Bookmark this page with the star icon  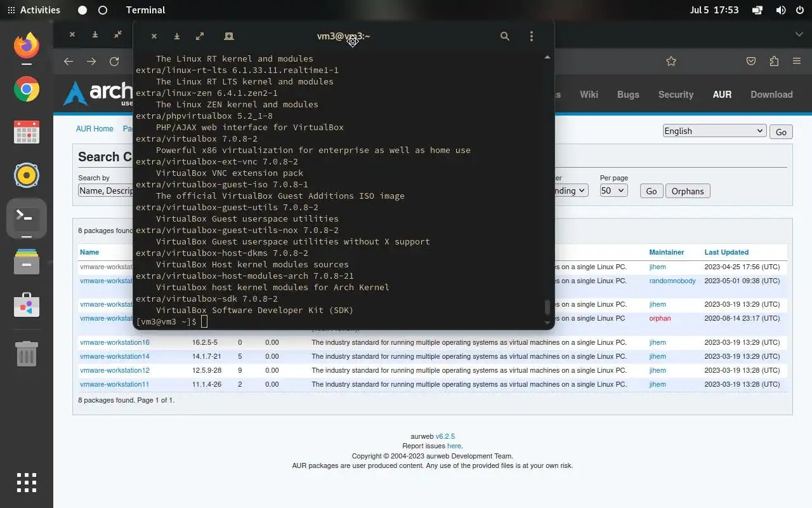click(x=671, y=61)
